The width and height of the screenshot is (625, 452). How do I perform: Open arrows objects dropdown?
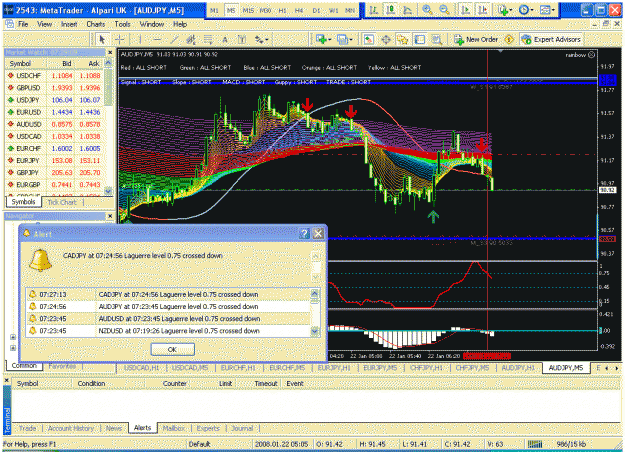point(262,39)
